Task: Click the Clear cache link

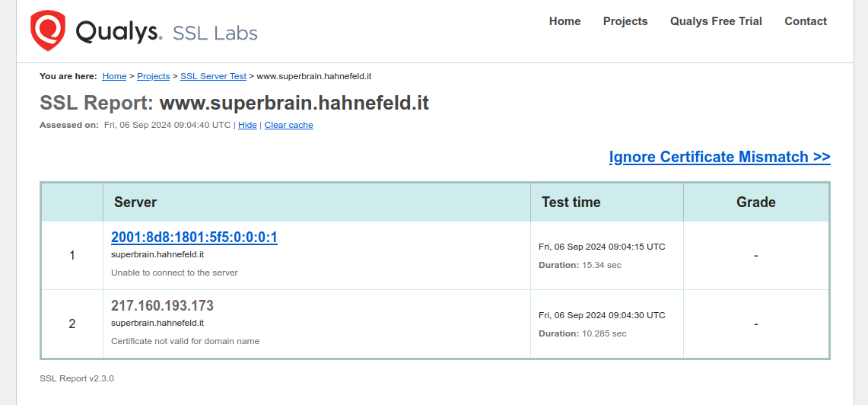Action: click(288, 125)
